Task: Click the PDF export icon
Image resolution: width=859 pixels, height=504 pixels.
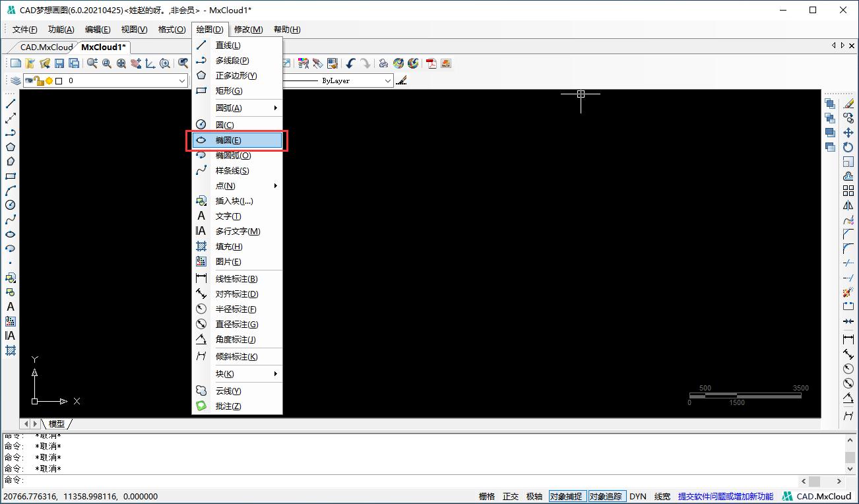Action: (431, 63)
